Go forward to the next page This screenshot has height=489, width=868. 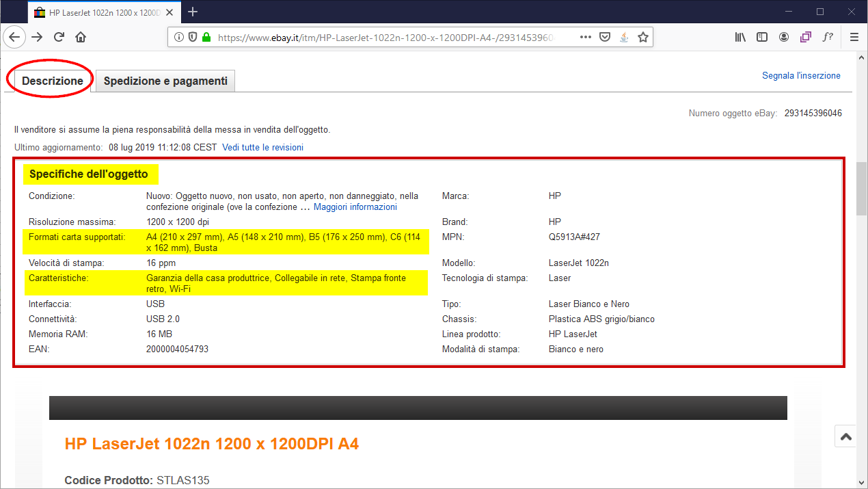pos(37,37)
